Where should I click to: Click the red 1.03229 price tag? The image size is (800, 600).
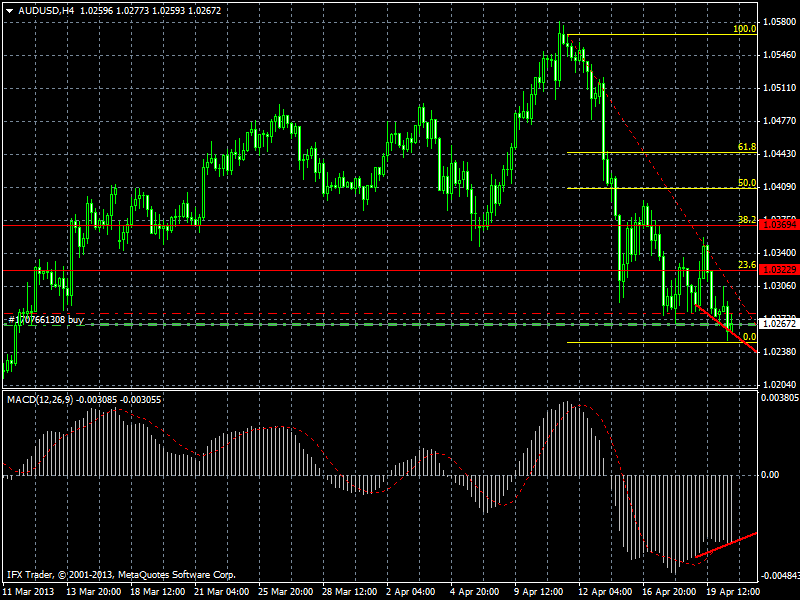click(779, 270)
